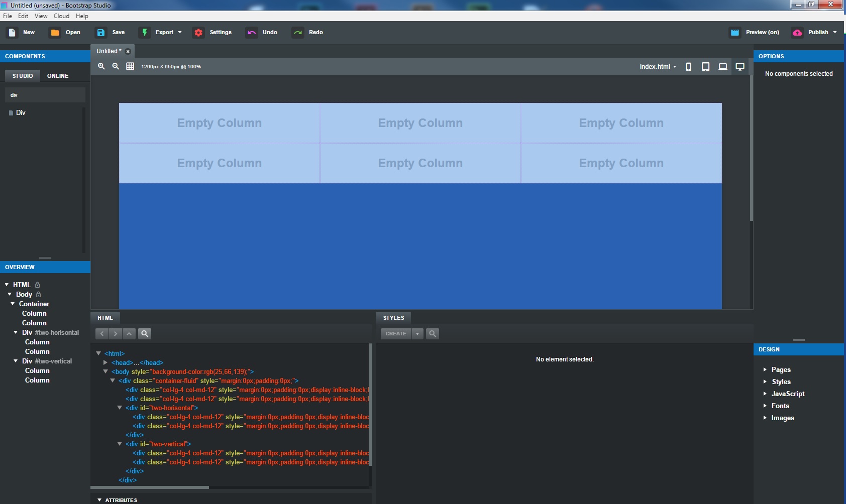This screenshot has width=846, height=504.
Task: Click the Publish cloud icon
Action: (x=797, y=32)
